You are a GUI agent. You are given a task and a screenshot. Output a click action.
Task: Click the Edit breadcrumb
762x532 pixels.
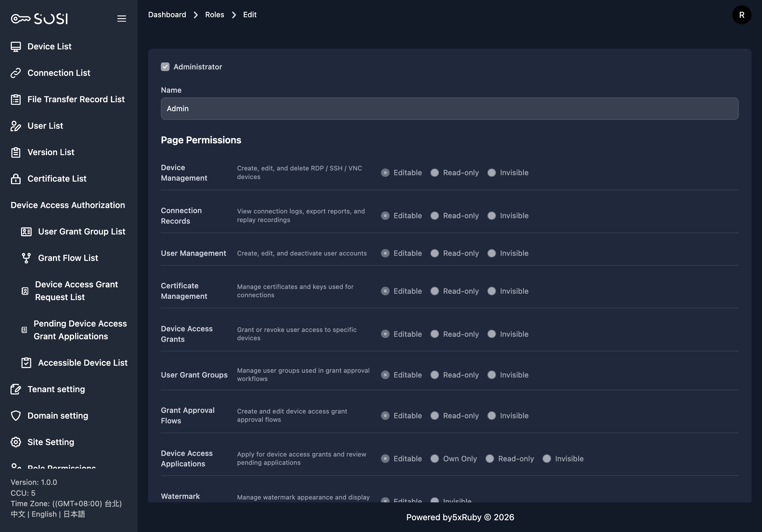pyautogui.click(x=249, y=15)
